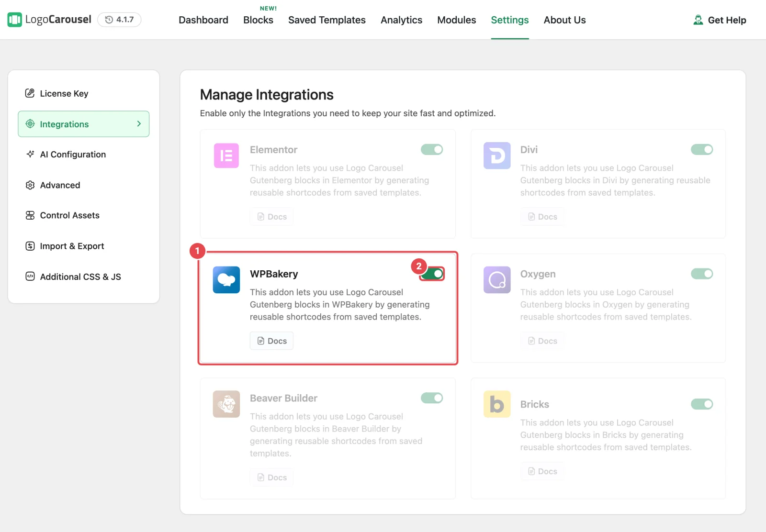Toggle the Beaver Builder integration switch
766x532 pixels.
[x=432, y=398]
